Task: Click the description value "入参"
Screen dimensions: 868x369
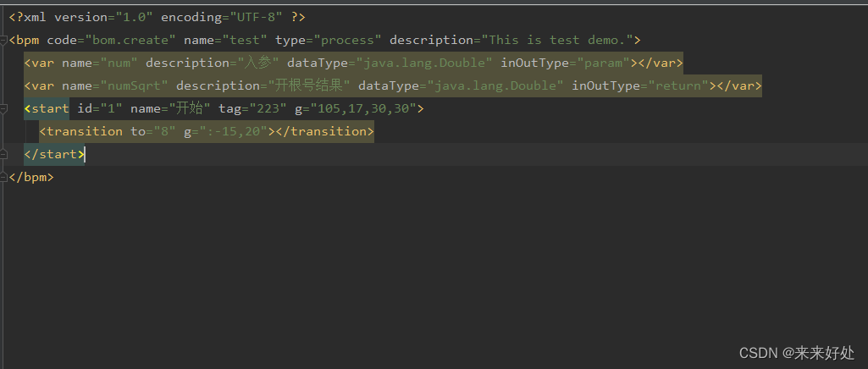Action: pos(257,63)
